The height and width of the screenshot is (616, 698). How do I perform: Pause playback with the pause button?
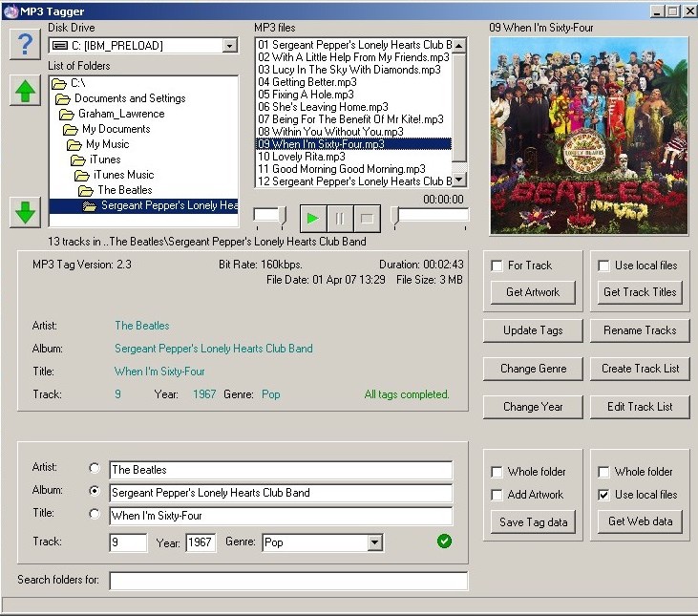coord(340,219)
